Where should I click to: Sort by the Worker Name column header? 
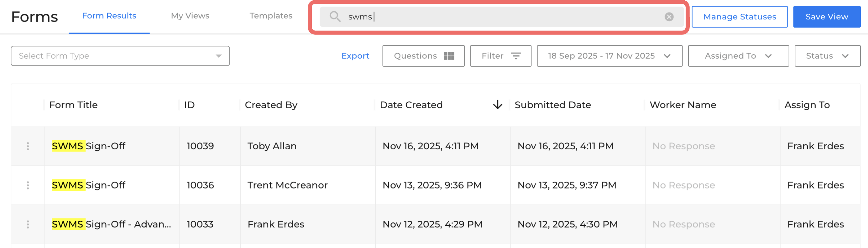coord(683,105)
